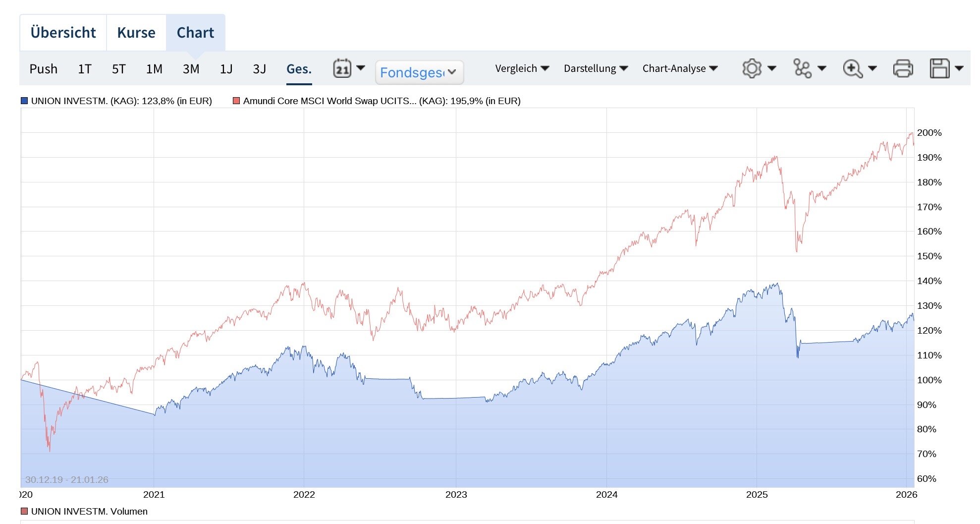The height and width of the screenshot is (524, 980).
Task: Open the Darstellung dropdown menu
Action: coord(596,68)
